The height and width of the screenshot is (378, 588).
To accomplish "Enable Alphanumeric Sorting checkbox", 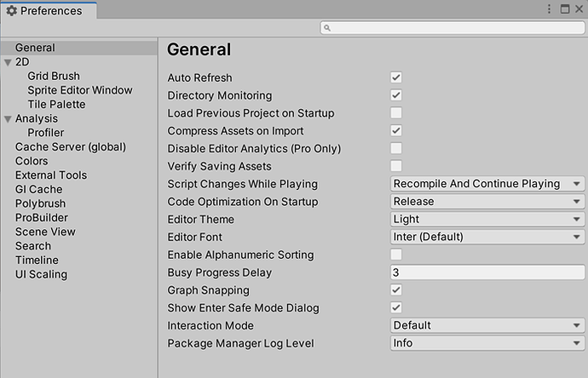I will pos(396,255).
